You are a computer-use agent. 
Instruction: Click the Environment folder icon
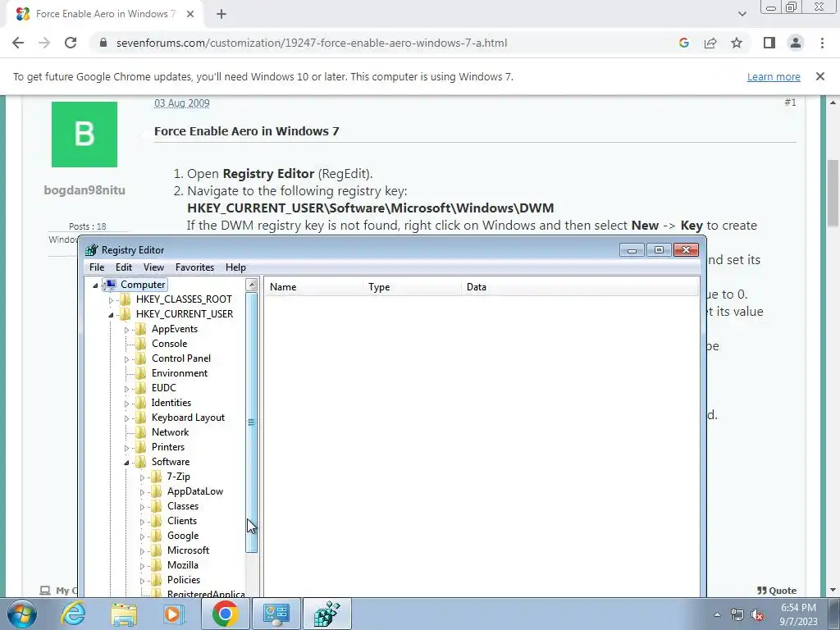tap(141, 373)
